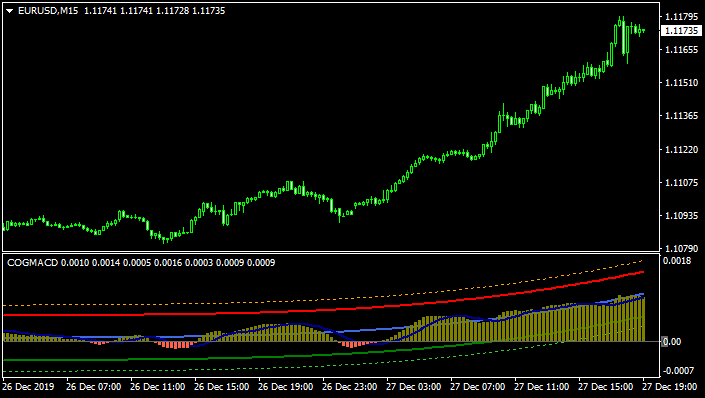Select the EURUSD,M15 symbol title text

(x=48, y=11)
